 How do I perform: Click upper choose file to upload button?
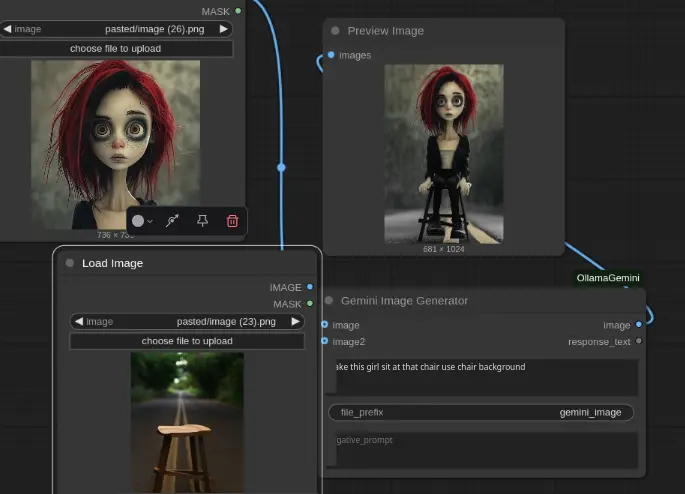point(116,48)
